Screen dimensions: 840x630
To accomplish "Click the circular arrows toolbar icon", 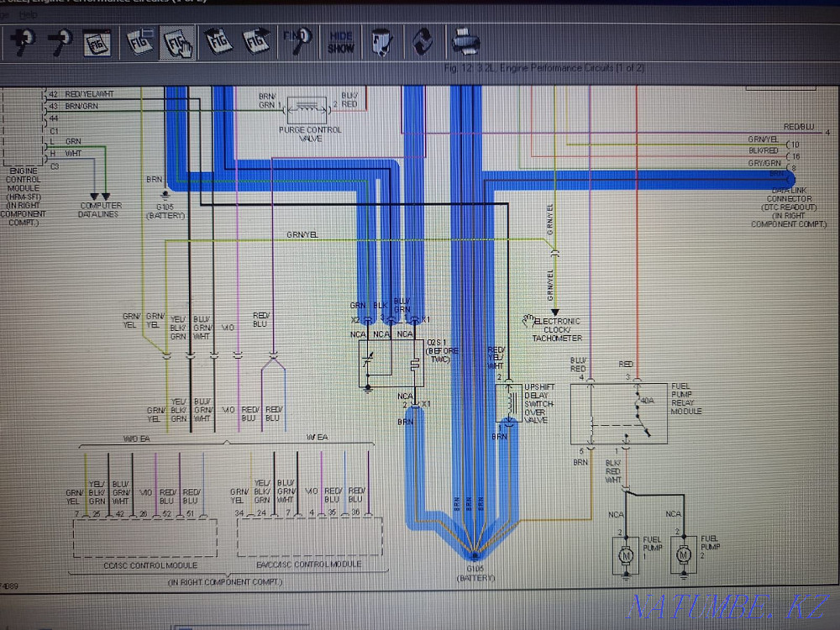I will pyautogui.click(x=423, y=42).
